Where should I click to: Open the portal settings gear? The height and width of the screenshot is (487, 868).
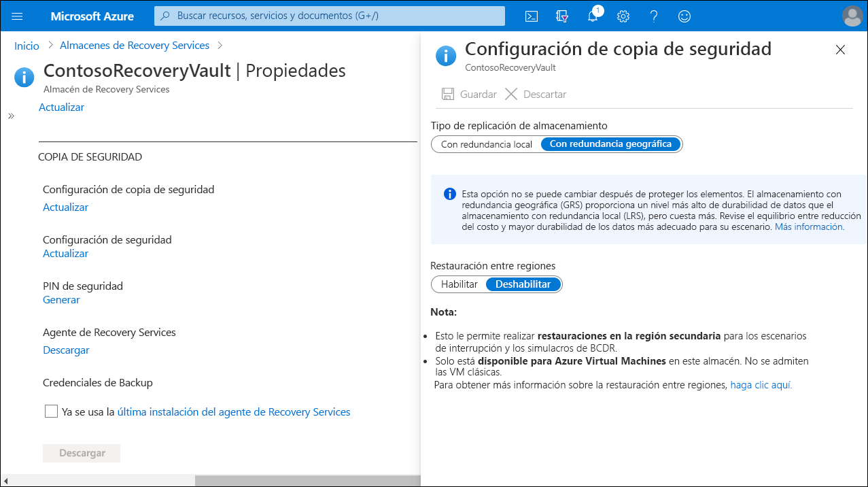[x=623, y=16]
